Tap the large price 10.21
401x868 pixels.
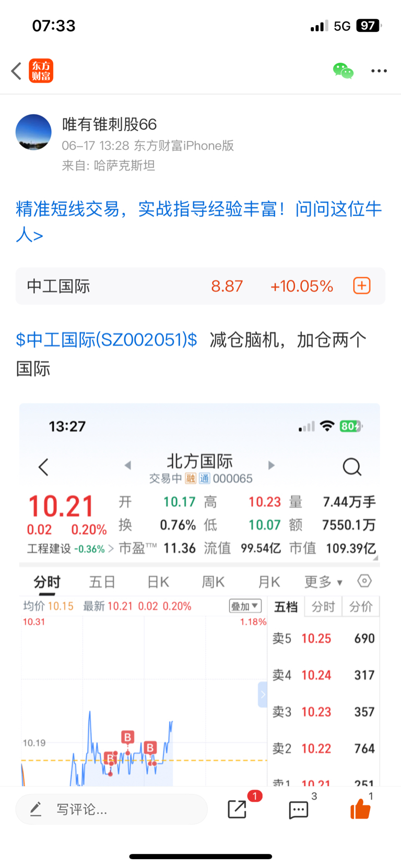(x=61, y=506)
